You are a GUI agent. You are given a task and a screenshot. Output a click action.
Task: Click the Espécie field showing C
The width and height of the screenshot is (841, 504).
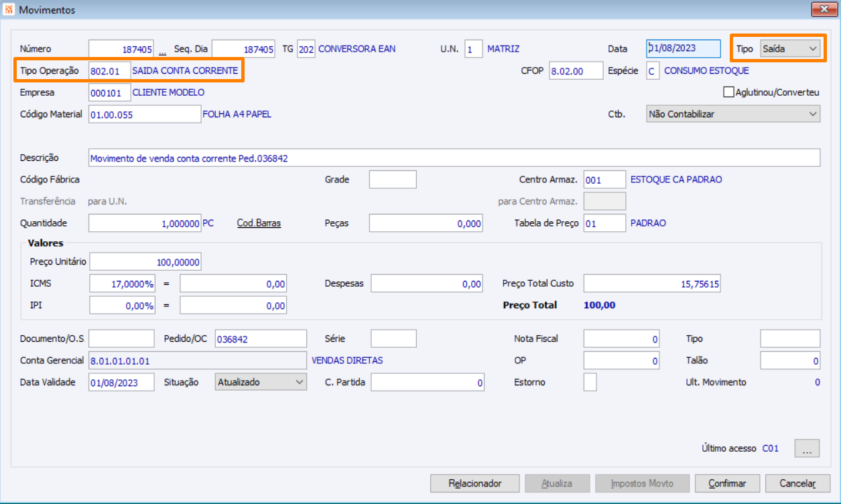coord(653,70)
